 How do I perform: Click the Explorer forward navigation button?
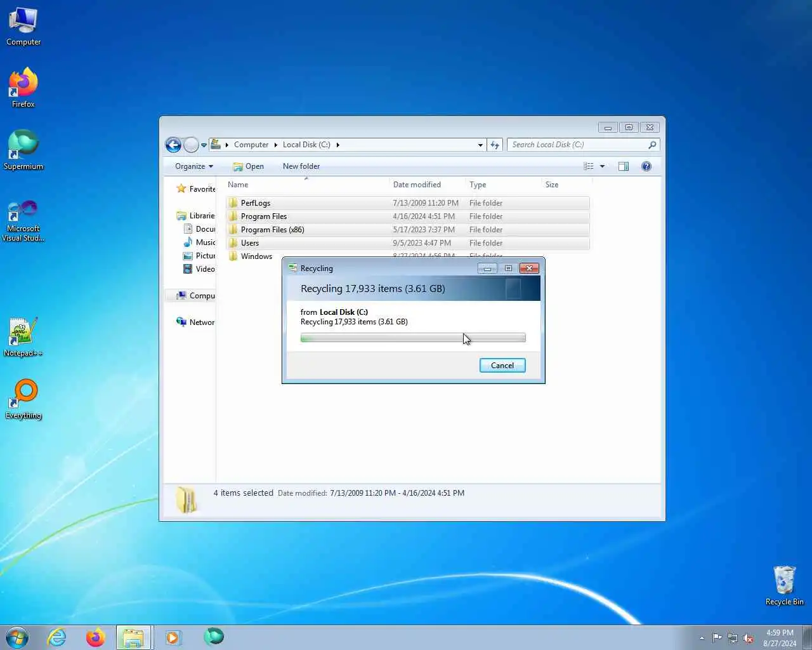pyautogui.click(x=191, y=145)
